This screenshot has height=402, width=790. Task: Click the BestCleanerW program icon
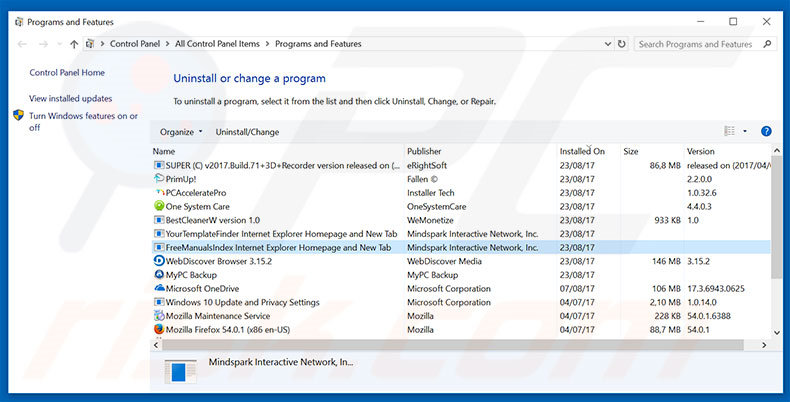click(x=159, y=220)
